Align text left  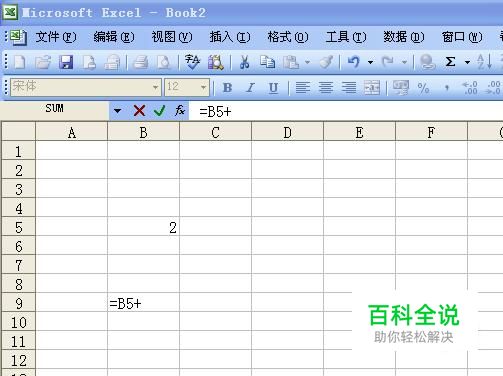tap(303, 88)
